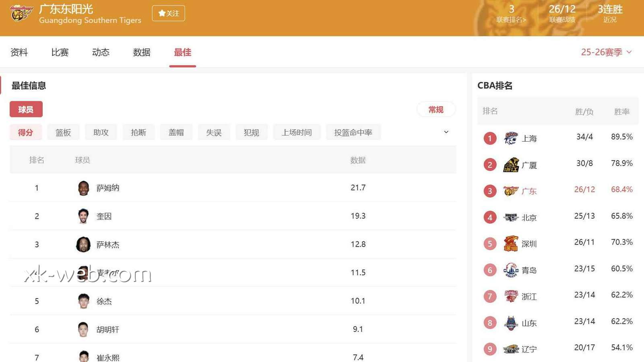The image size is (644, 362).
Task: Click the Guangdong Southern Tigers team logo
Action: [x=21, y=13]
